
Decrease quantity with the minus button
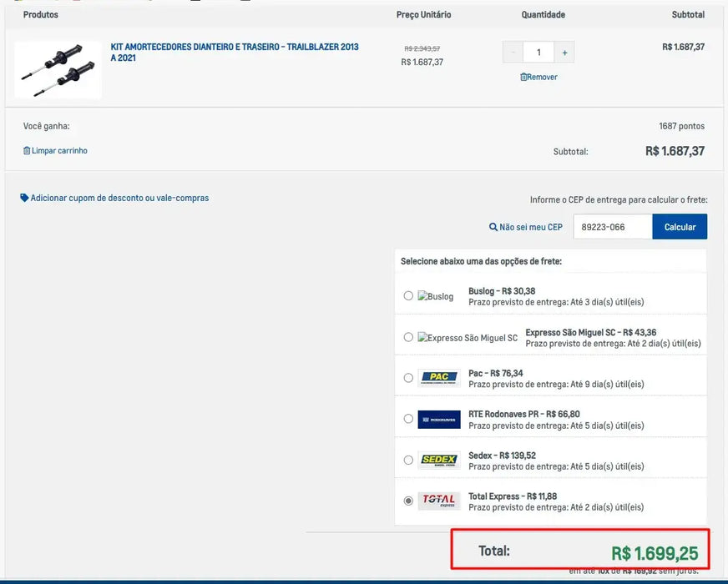[513, 53]
